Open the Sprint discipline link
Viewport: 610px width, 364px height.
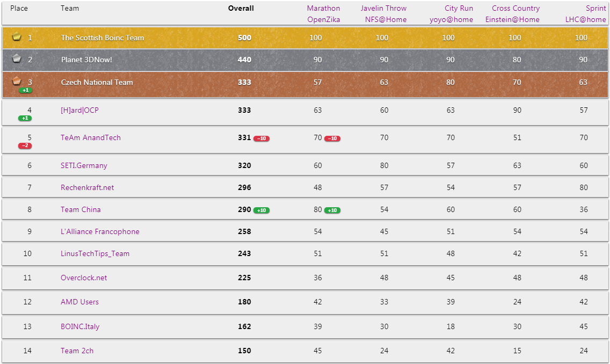[596, 8]
